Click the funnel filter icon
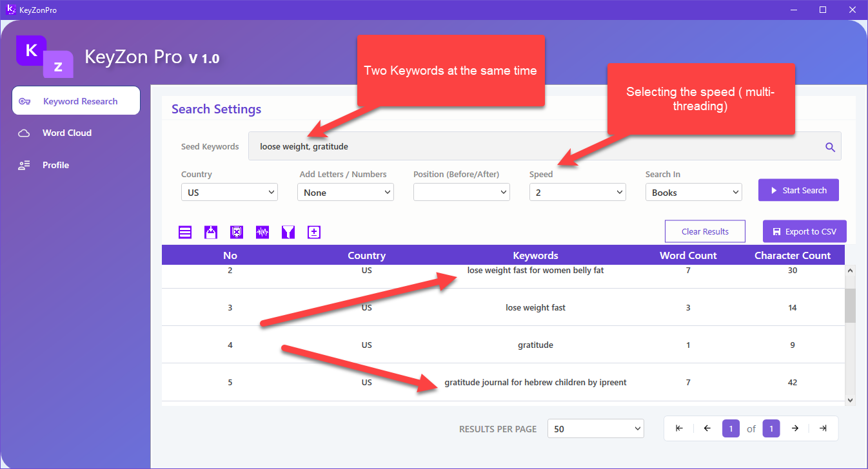Image resolution: width=868 pixels, height=469 pixels. coord(288,233)
